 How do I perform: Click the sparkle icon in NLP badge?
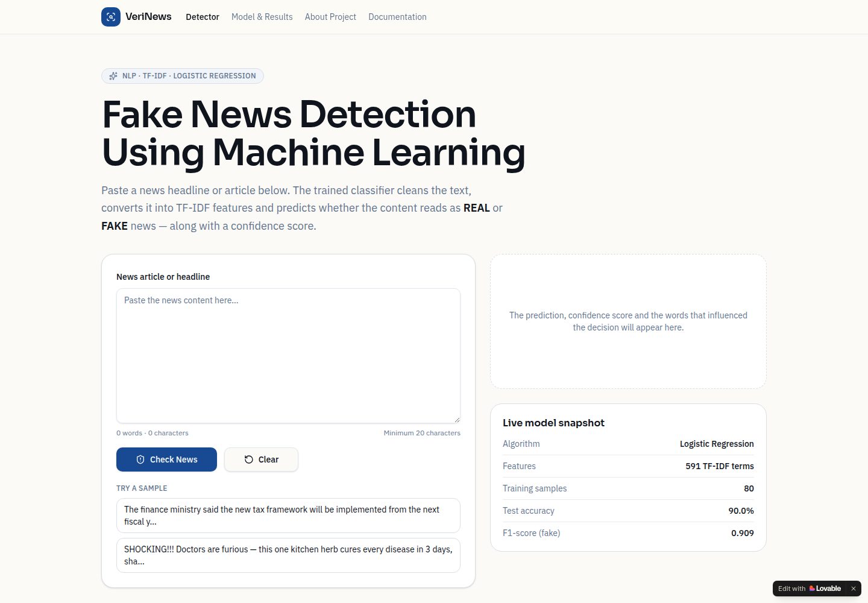(x=113, y=76)
